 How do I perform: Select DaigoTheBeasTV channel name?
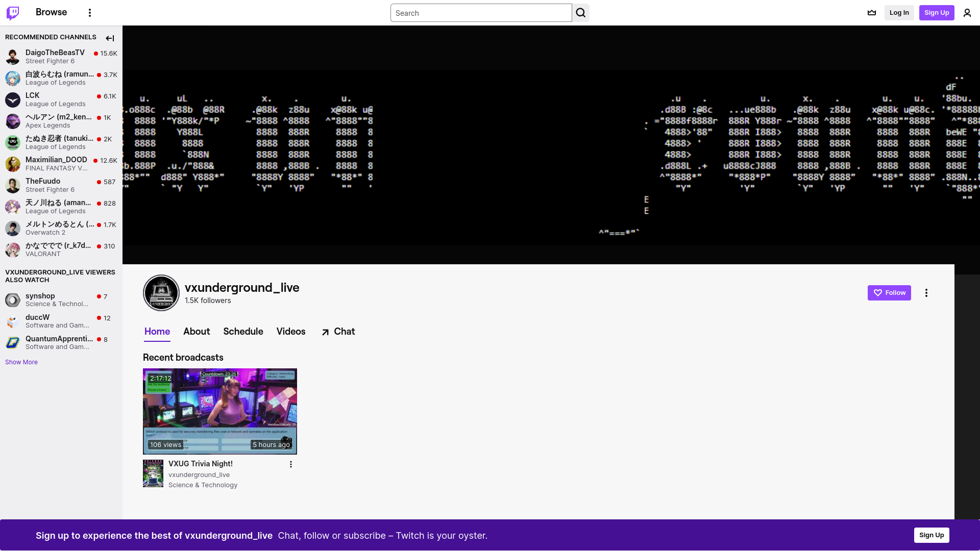coord(55,53)
